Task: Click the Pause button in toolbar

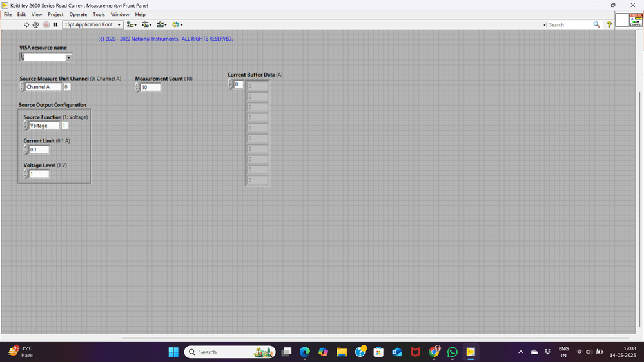Action: [55, 24]
